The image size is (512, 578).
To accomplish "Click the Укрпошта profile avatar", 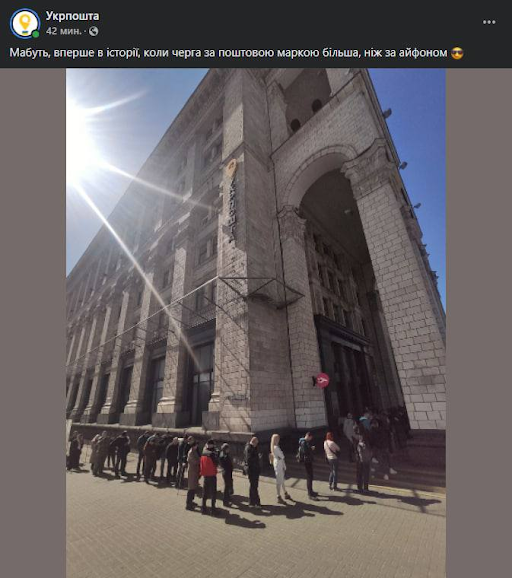I will [25, 23].
